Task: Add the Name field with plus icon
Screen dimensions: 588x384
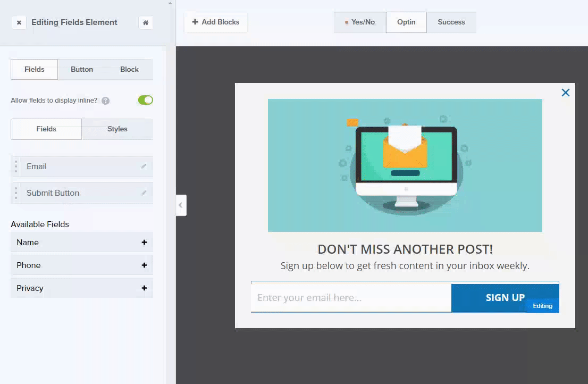Action: click(x=144, y=243)
